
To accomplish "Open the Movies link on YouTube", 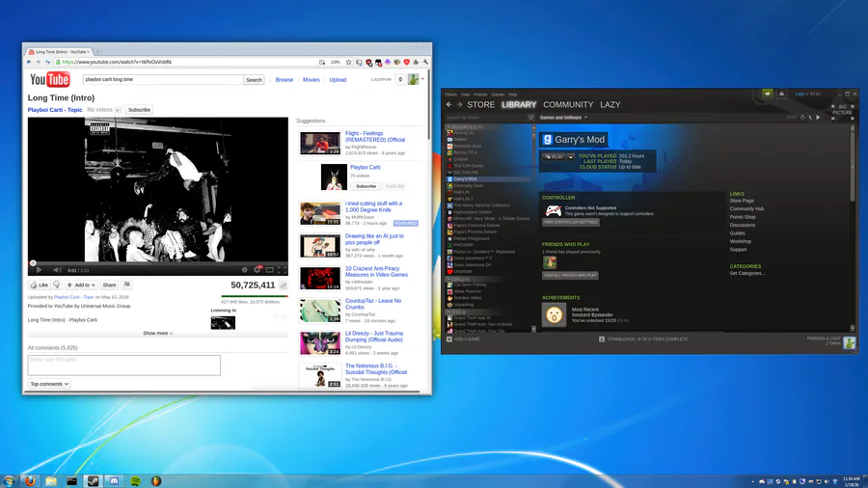I will 312,80.
